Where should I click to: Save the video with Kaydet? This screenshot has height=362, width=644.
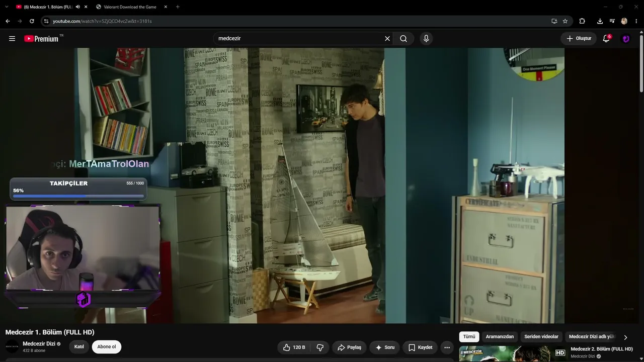coord(420,347)
